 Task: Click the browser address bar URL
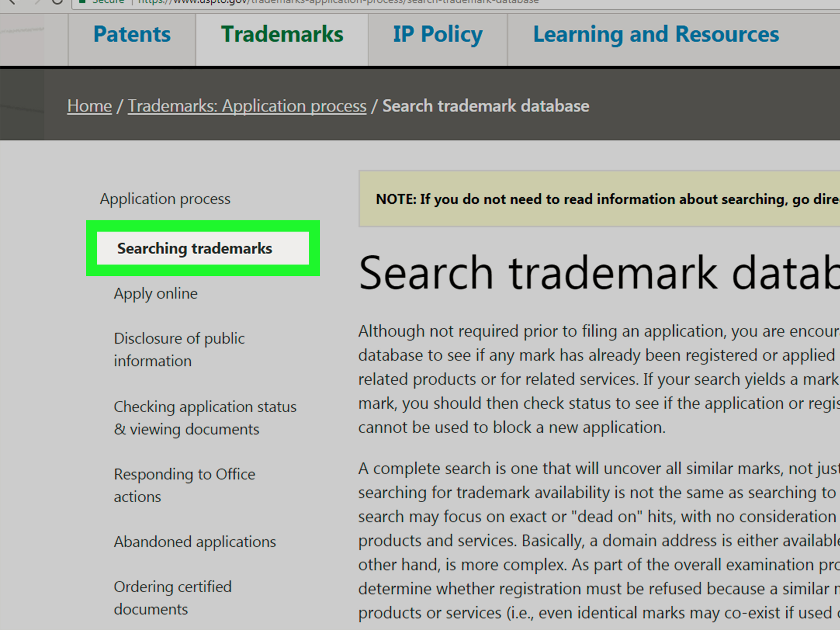click(x=338, y=2)
